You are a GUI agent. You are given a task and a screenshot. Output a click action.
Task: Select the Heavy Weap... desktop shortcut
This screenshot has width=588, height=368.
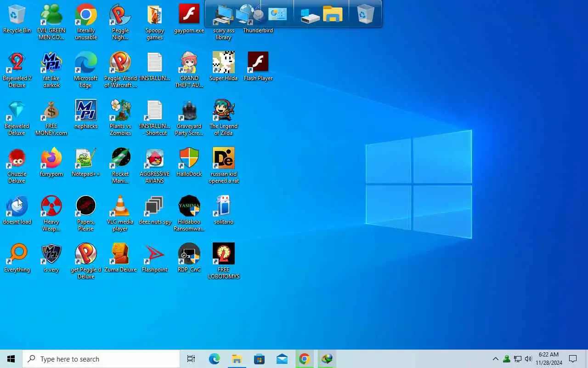click(x=51, y=213)
